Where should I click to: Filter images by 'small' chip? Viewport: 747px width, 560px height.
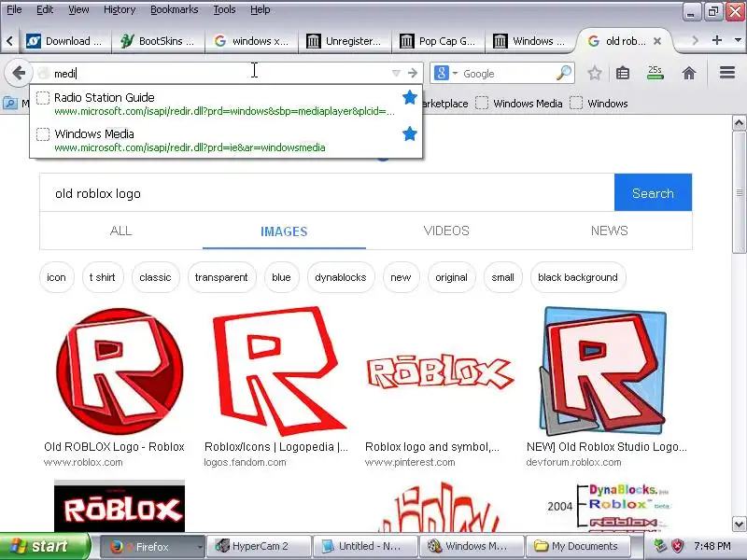[503, 277]
